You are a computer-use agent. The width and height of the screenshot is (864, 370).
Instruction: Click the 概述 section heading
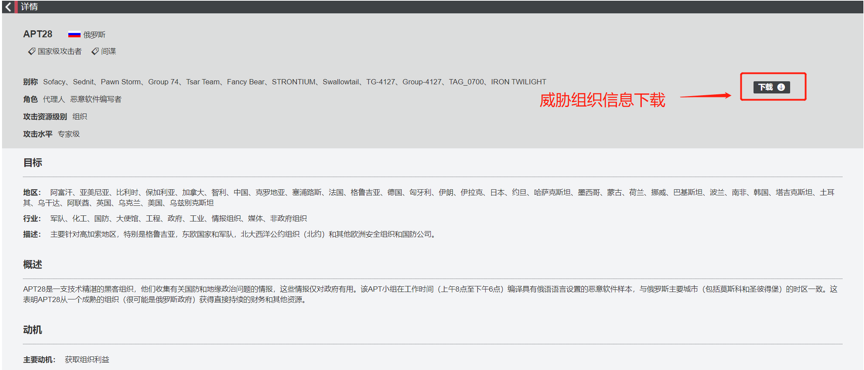pyautogui.click(x=33, y=264)
